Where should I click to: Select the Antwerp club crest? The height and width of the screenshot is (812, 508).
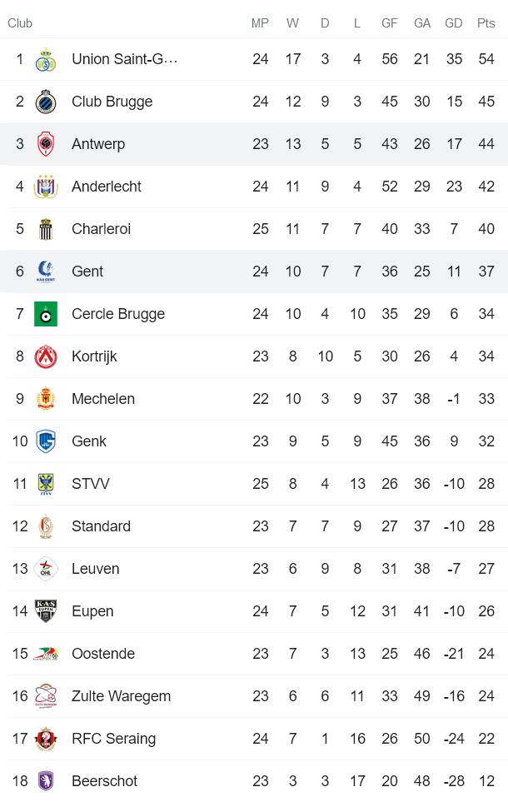point(46,144)
